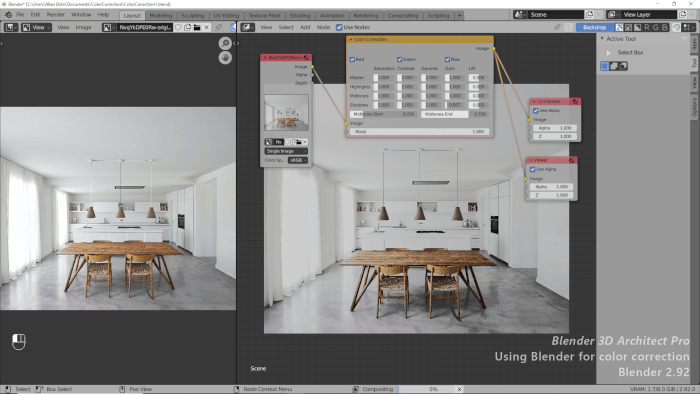Image resolution: width=700 pixels, height=394 pixels.
Task: Collapse the ColorCorrection node
Action: pos(351,39)
